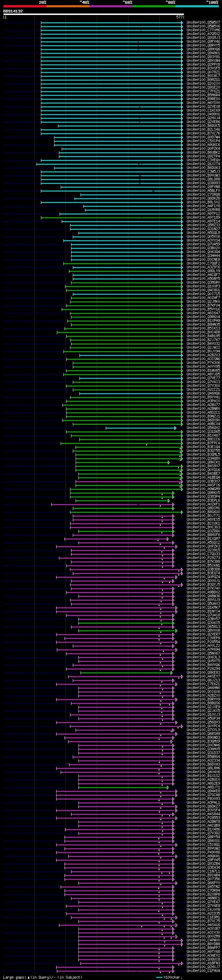Image resolution: width=222 pixels, height=980 pixels.
Task: Select the UniRef100_Q56QV2 label
Action: 203,428
